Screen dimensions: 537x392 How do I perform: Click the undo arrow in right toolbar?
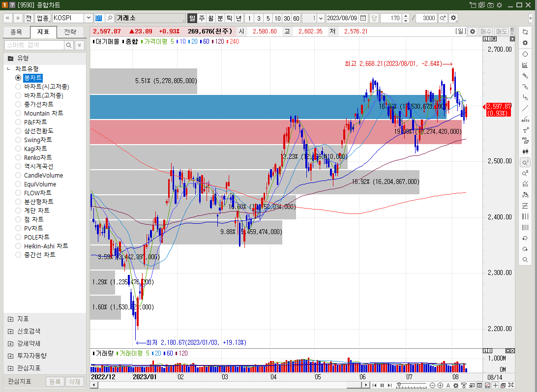[x=525, y=238]
